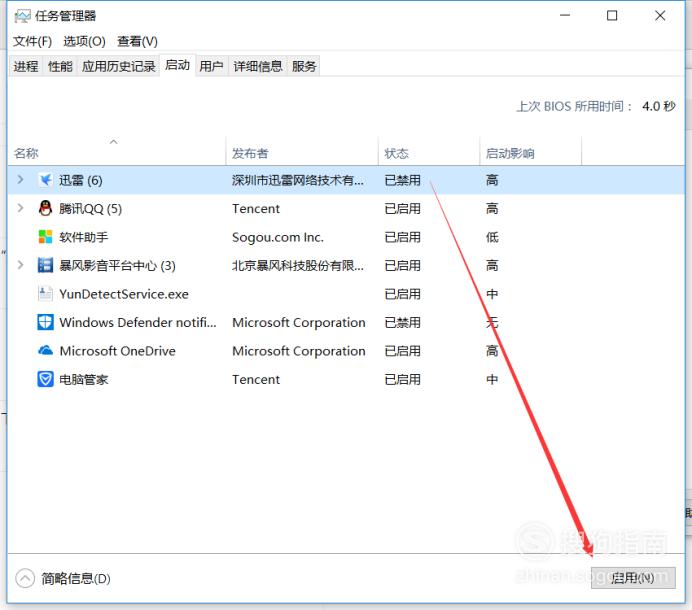Image resolution: width=692 pixels, height=610 pixels.
Task: Switch to the 应用历史记录 tab
Action: click(118, 66)
